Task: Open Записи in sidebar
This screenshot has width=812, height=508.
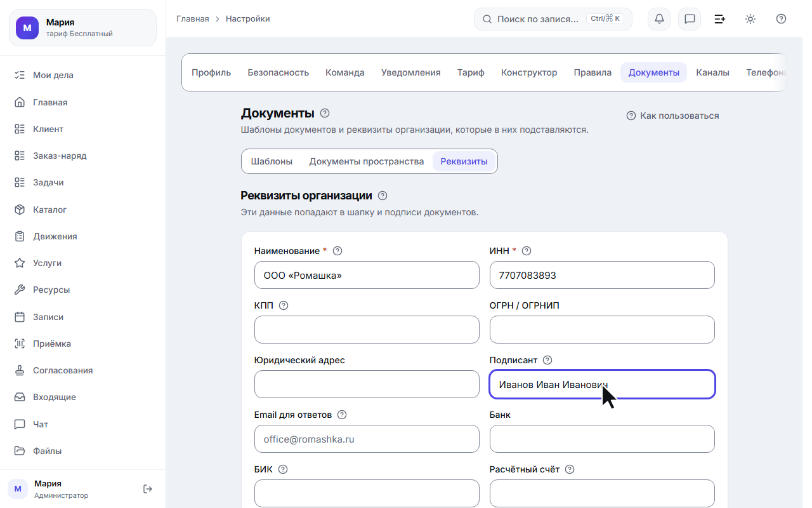Action: tap(82, 317)
